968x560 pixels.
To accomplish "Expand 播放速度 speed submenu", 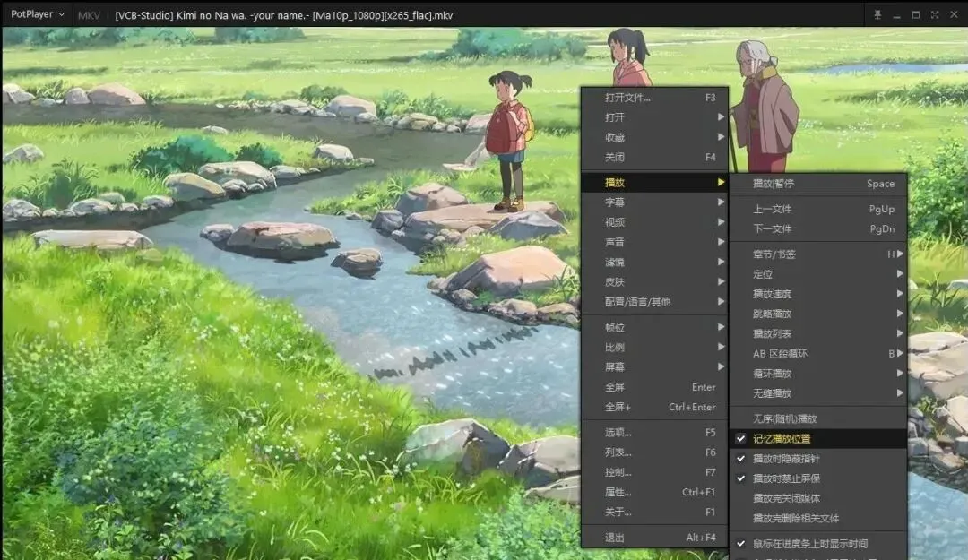I will 818,294.
